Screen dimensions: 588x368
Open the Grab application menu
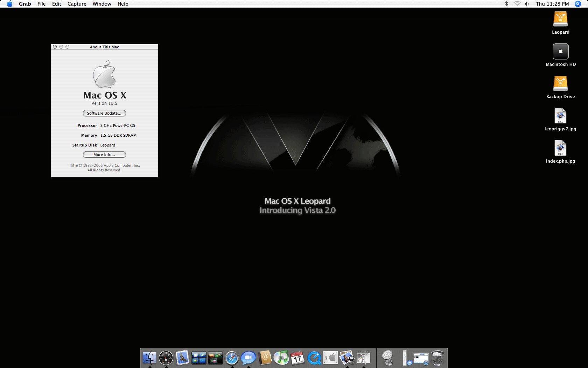[25, 4]
